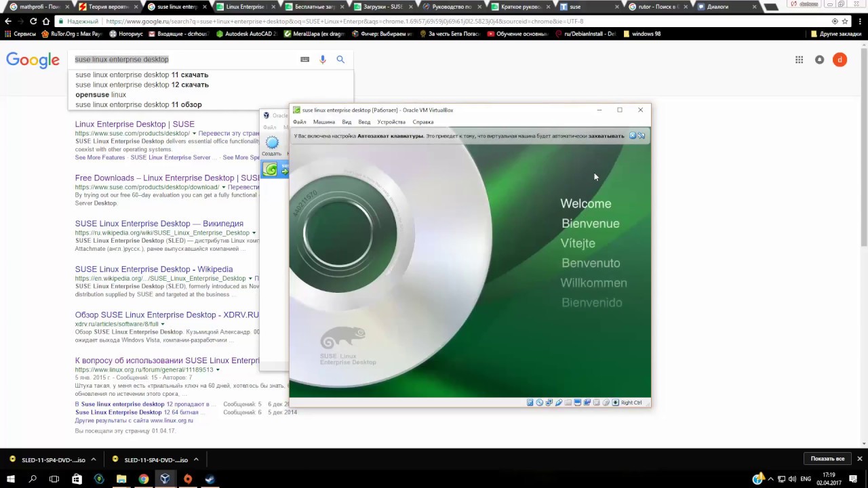Open the Файл menu in the VM window
The height and width of the screenshot is (488, 868).
pyautogui.click(x=300, y=122)
